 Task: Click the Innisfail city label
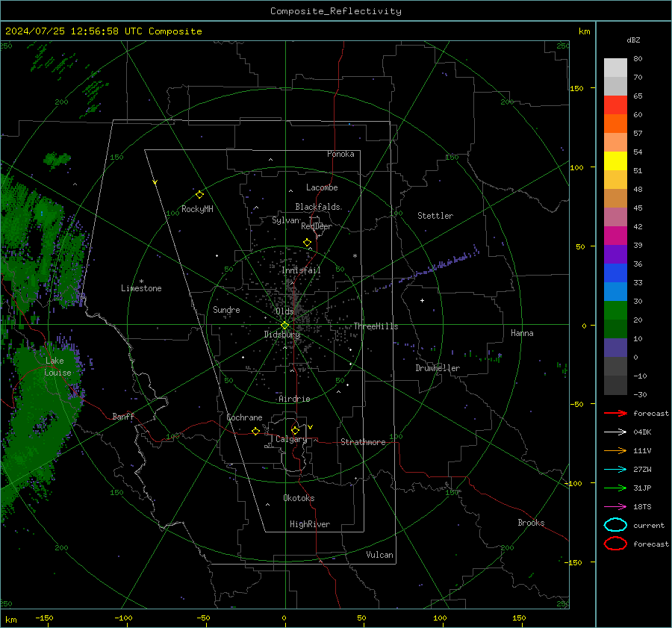(x=301, y=270)
